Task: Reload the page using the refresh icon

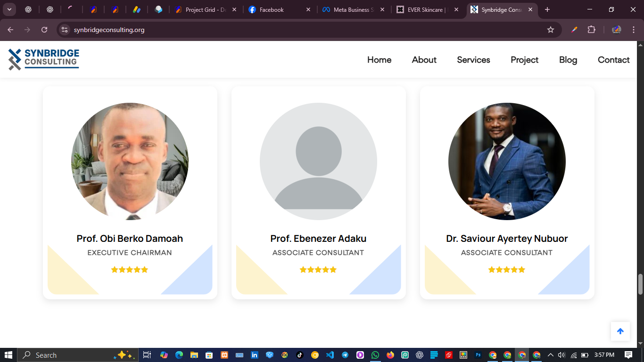Action: (44, 29)
